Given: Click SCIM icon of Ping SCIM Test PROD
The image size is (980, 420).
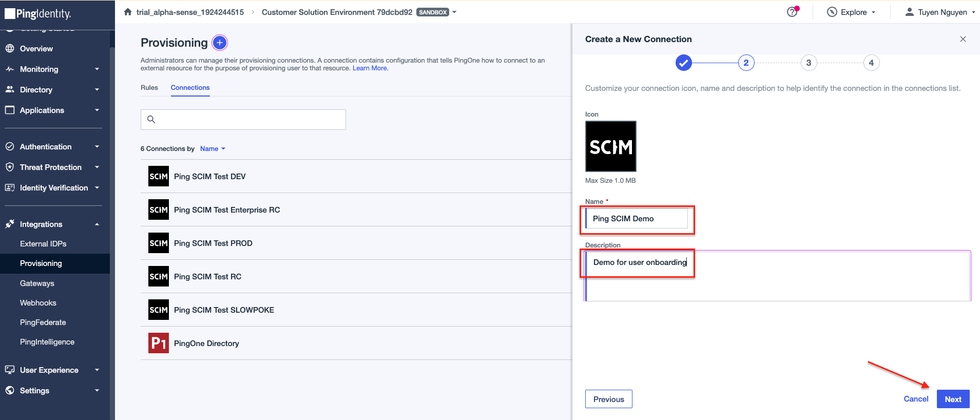Looking at the screenshot, I should click(159, 243).
